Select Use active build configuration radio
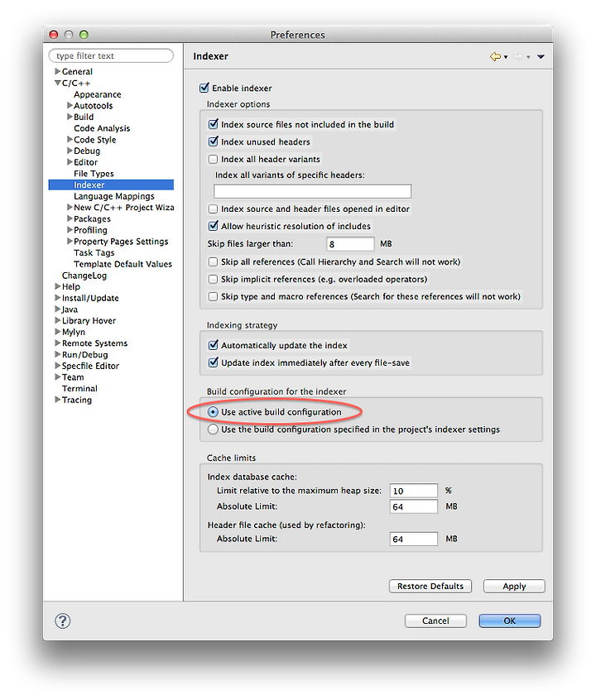 point(213,411)
